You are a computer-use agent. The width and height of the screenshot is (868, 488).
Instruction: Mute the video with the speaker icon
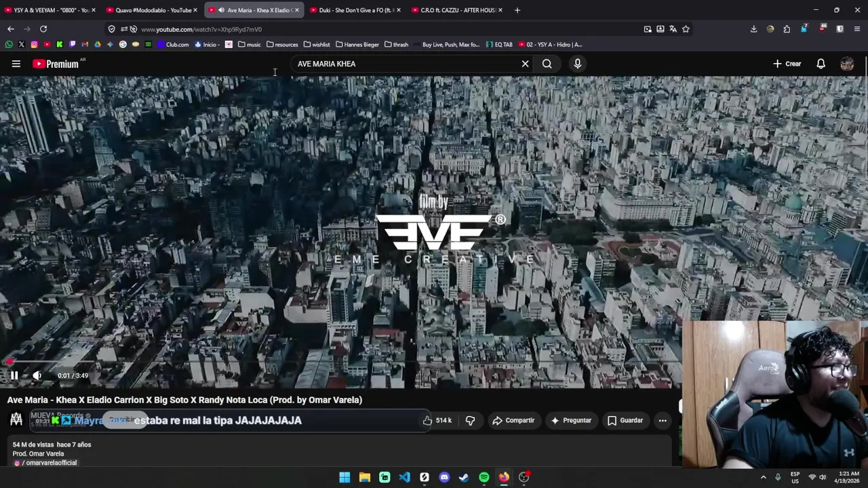[x=37, y=375]
